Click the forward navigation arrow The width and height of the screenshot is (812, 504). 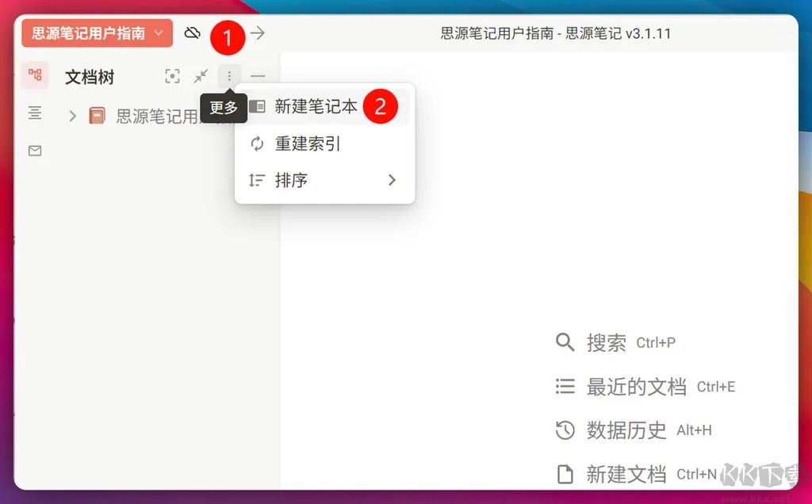256,33
